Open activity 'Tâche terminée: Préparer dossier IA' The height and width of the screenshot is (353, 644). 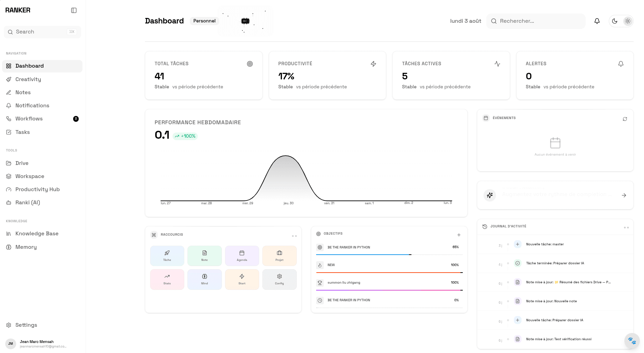[x=555, y=263]
